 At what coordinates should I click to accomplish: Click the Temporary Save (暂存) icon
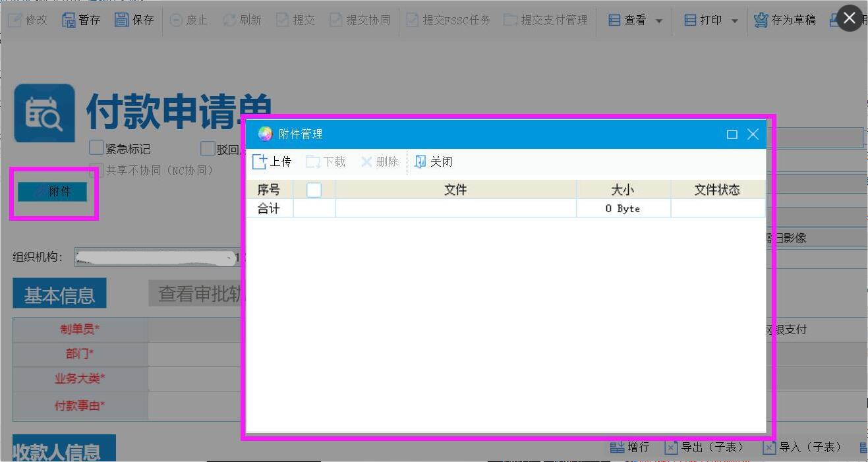(69, 20)
